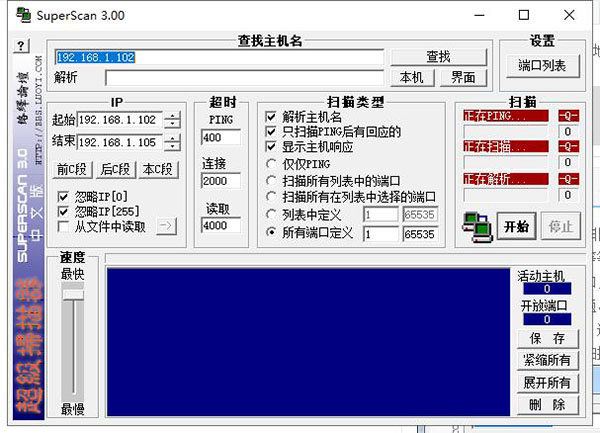Click the start IP (起始) spinner arrows
600x433 pixels.
coord(173,120)
